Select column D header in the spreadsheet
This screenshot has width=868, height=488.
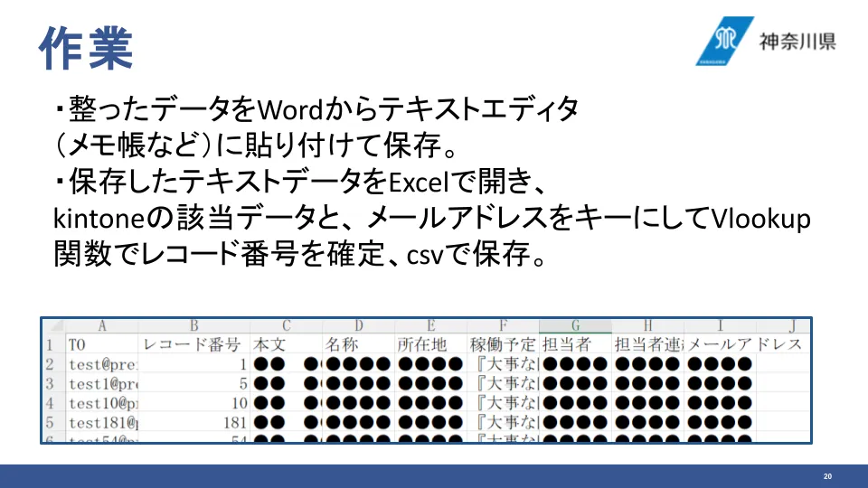(x=359, y=325)
